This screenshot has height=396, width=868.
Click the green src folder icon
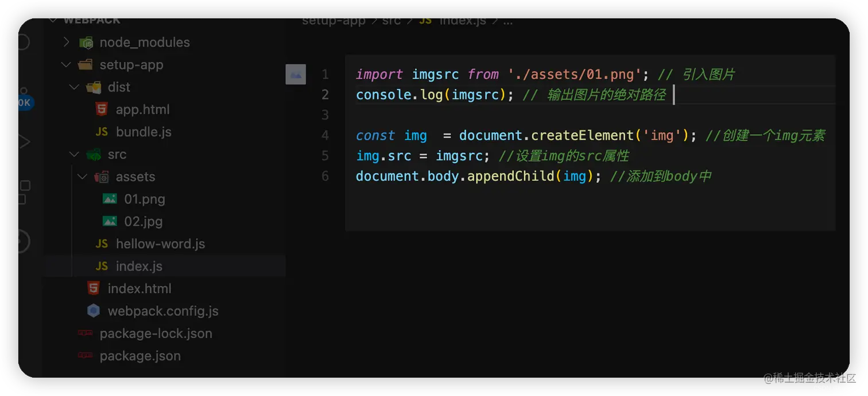pos(94,154)
